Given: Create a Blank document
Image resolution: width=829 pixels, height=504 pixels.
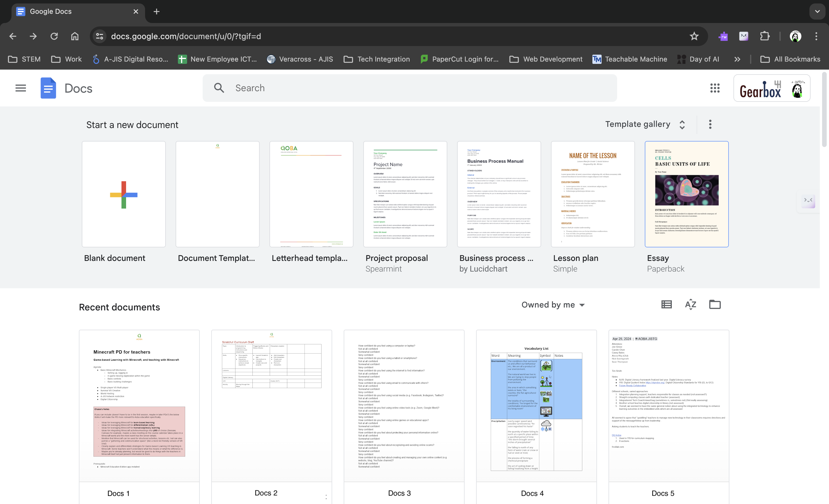Looking at the screenshot, I should click(x=123, y=194).
